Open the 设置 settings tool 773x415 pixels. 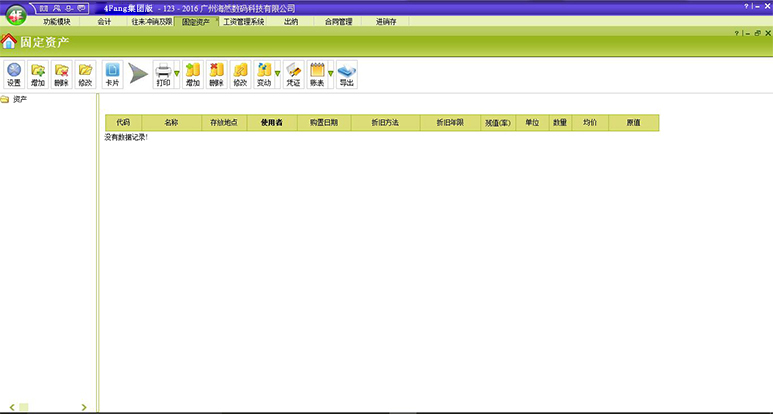[14, 74]
